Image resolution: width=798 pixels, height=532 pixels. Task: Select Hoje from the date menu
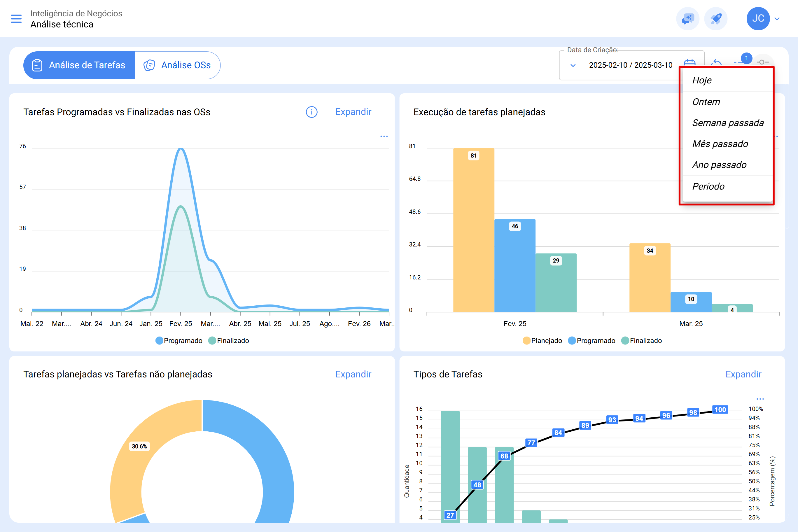[x=727, y=80]
